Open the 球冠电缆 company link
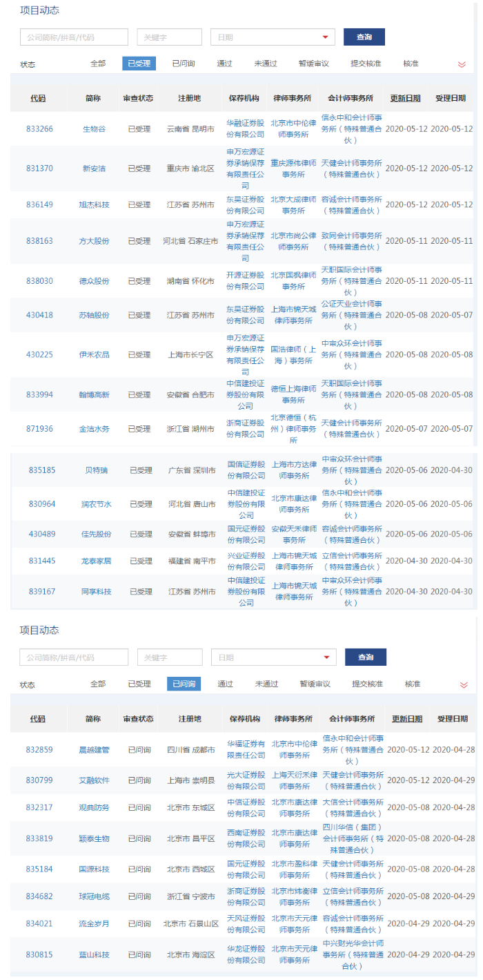The image size is (483, 980). 94,896
